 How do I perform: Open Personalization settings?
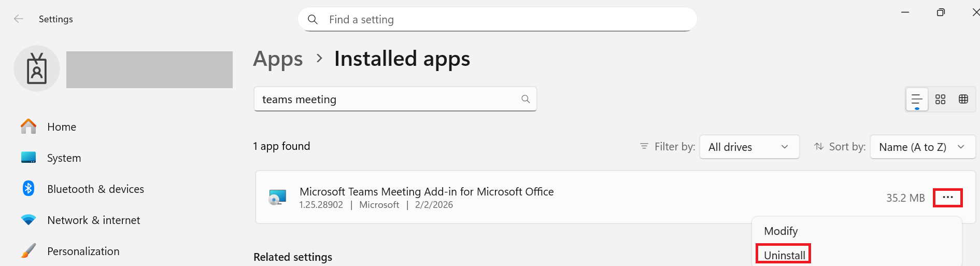[x=83, y=251]
